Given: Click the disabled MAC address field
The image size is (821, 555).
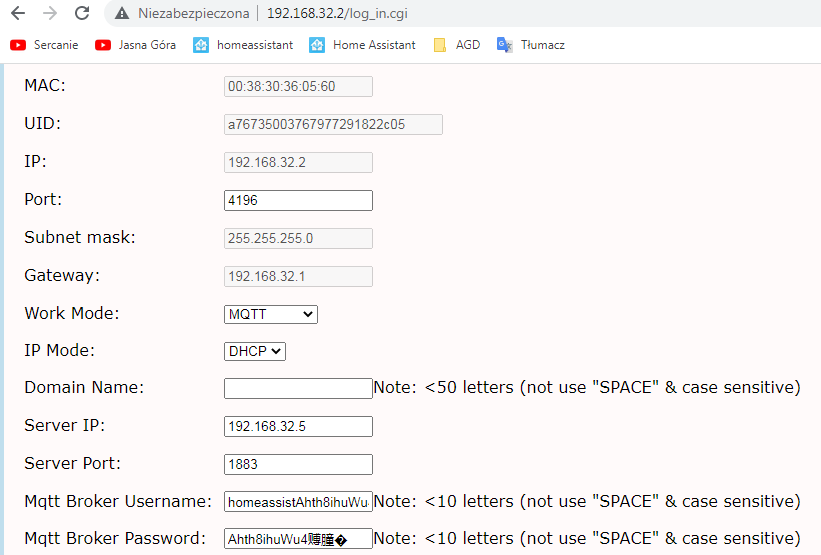Looking at the screenshot, I should [298, 87].
